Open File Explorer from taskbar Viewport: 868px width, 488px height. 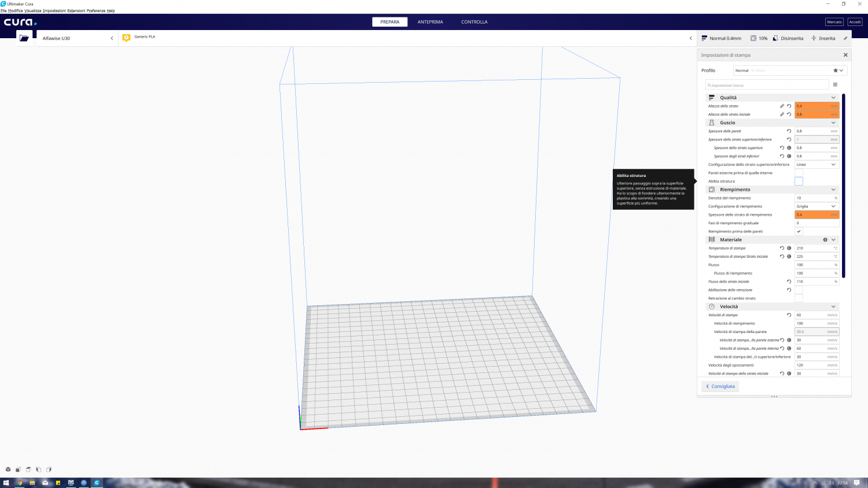pos(32,483)
